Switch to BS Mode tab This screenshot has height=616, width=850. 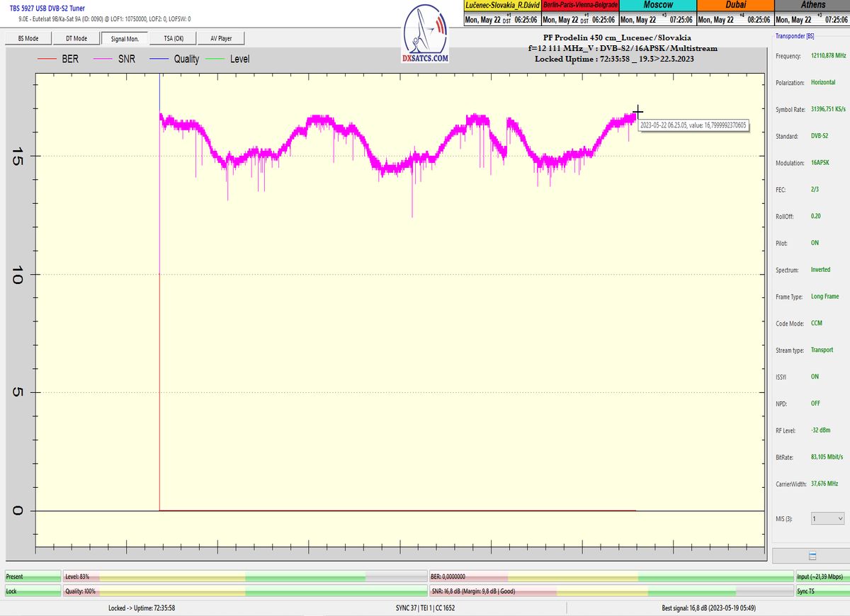click(x=28, y=38)
